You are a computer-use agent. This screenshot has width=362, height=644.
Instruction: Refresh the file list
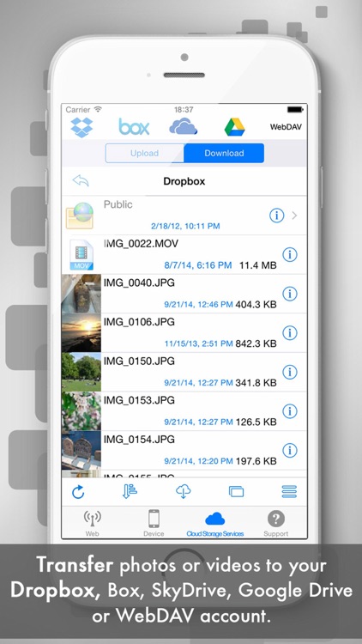(x=78, y=492)
